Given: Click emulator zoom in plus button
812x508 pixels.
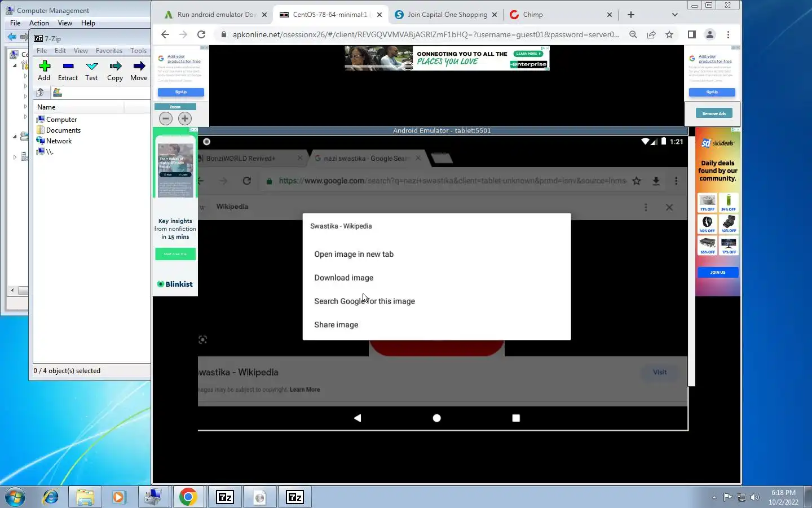Looking at the screenshot, I should click(185, 119).
